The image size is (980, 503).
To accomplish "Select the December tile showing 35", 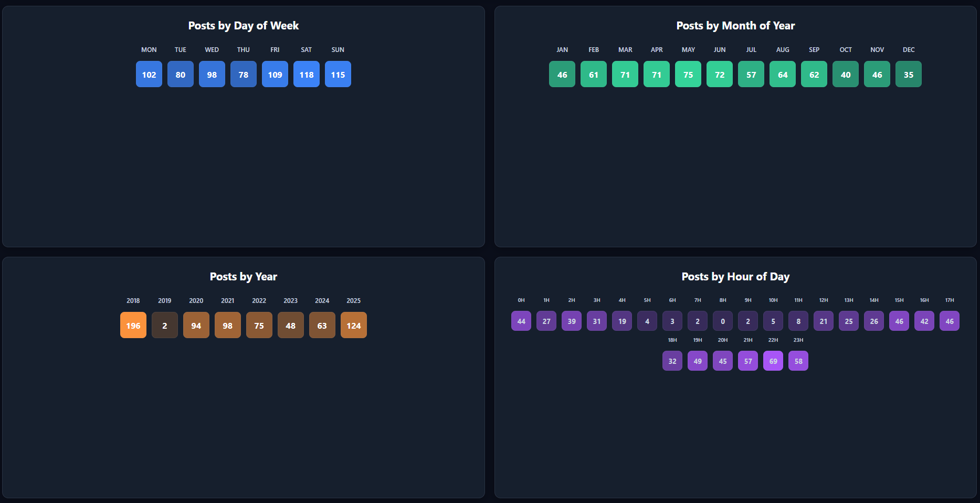I will (x=909, y=74).
